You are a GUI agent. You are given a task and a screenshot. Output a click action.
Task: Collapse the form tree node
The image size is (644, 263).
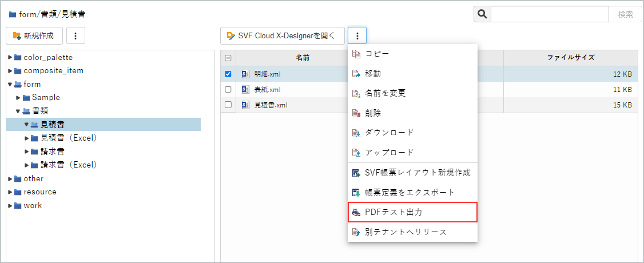click(x=10, y=84)
